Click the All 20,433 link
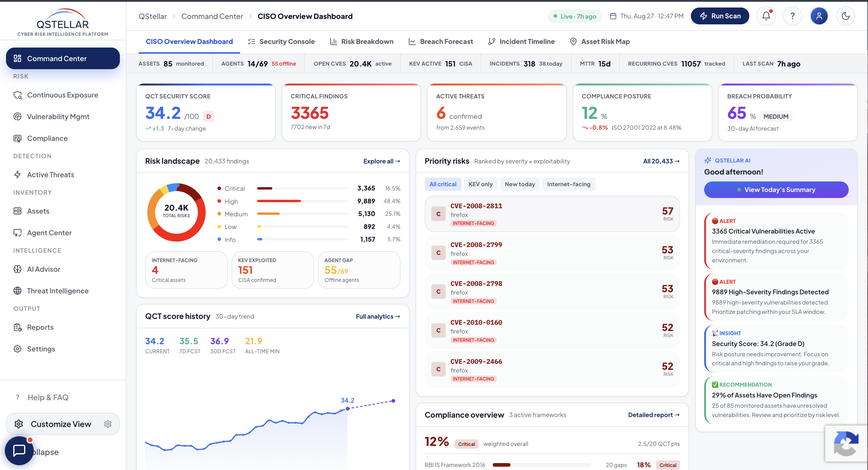 661,161
